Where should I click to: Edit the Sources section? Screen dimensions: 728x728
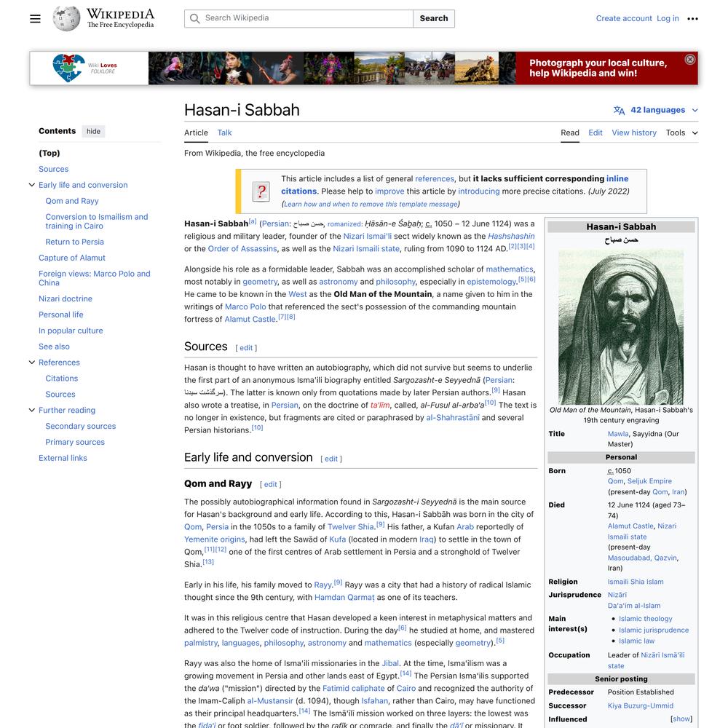pos(246,348)
